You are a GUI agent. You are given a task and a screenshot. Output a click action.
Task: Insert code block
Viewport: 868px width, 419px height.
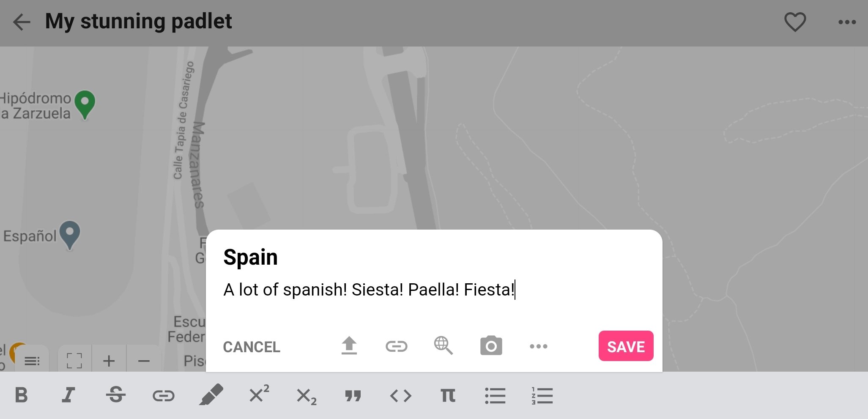[x=400, y=396]
